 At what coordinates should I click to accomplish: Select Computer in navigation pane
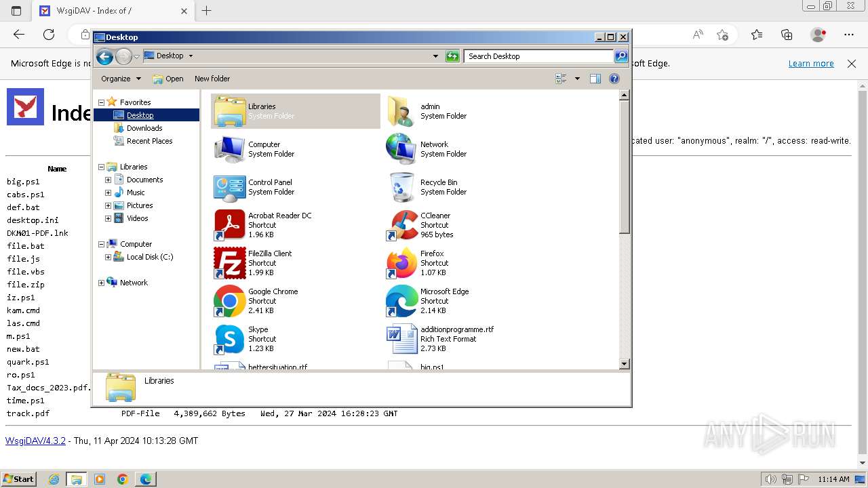[x=136, y=244]
